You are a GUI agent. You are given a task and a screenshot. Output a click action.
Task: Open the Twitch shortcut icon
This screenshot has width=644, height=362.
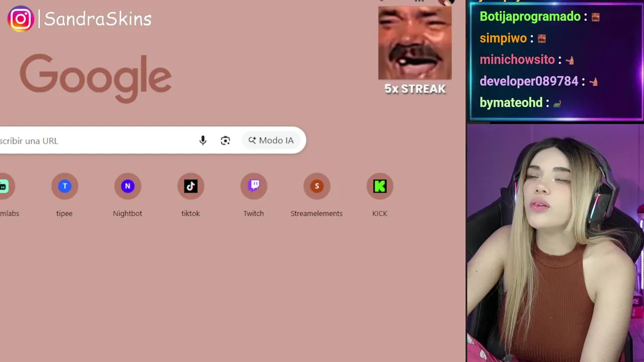click(x=254, y=186)
